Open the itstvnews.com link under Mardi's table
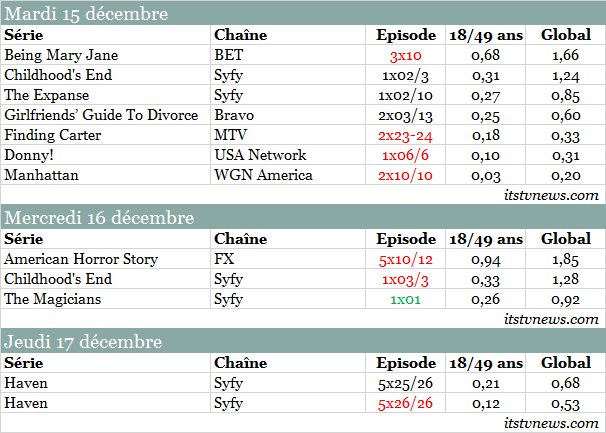The width and height of the screenshot is (606, 433). coord(552,195)
